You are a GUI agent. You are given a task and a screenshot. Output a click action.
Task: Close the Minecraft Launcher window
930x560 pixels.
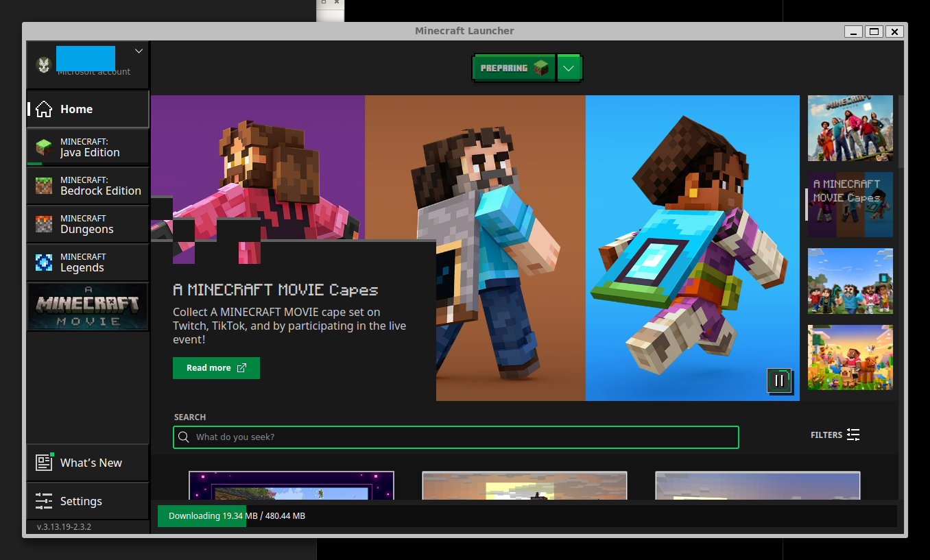tap(894, 32)
